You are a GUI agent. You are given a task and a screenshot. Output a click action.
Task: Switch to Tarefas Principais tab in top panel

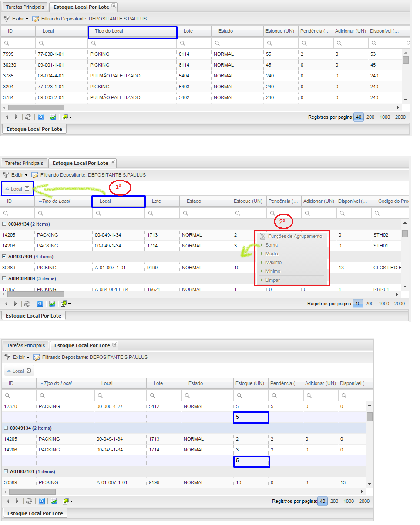(24, 7)
